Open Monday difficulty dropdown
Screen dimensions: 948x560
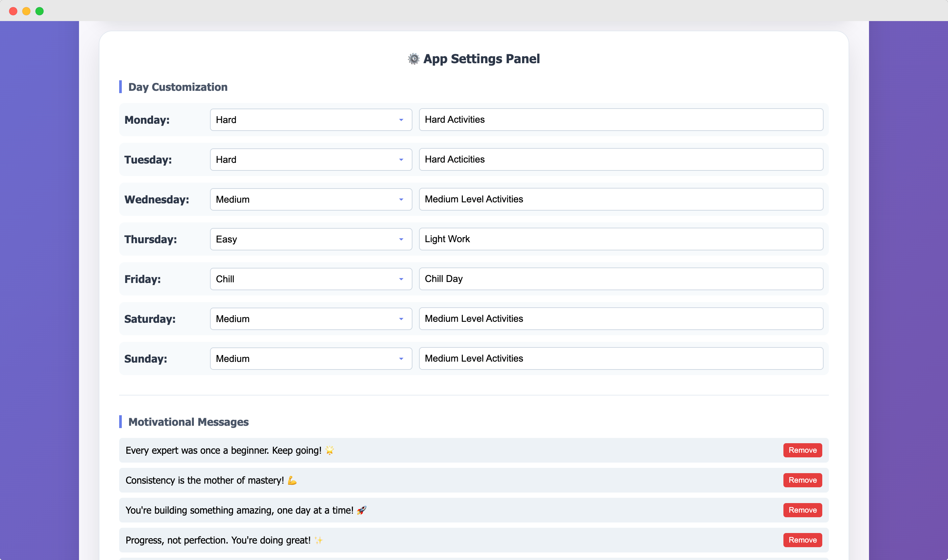pyautogui.click(x=310, y=120)
